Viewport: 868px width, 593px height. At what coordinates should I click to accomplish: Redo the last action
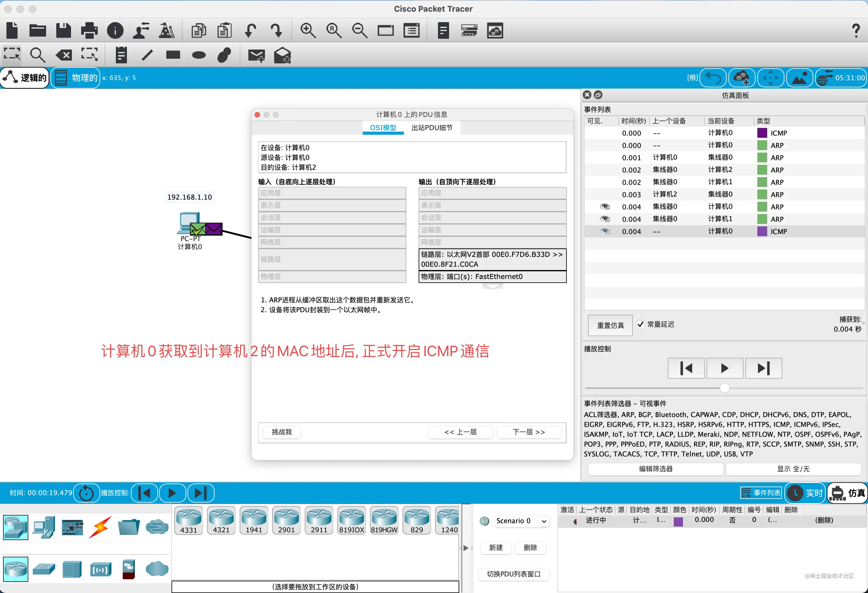[276, 31]
